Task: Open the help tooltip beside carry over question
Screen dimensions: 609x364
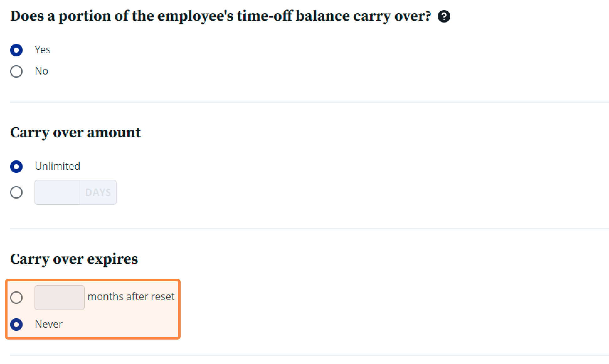Action: click(444, 16)
